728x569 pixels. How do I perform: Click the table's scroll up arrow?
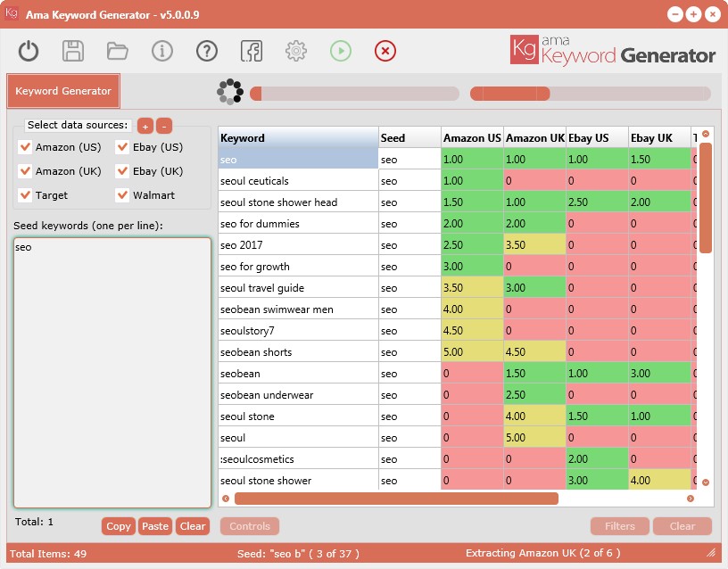point(705,134)
